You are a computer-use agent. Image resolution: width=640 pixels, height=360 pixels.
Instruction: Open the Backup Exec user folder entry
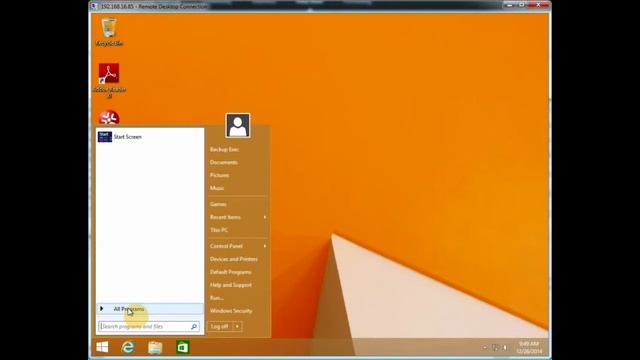click(224, 150)
